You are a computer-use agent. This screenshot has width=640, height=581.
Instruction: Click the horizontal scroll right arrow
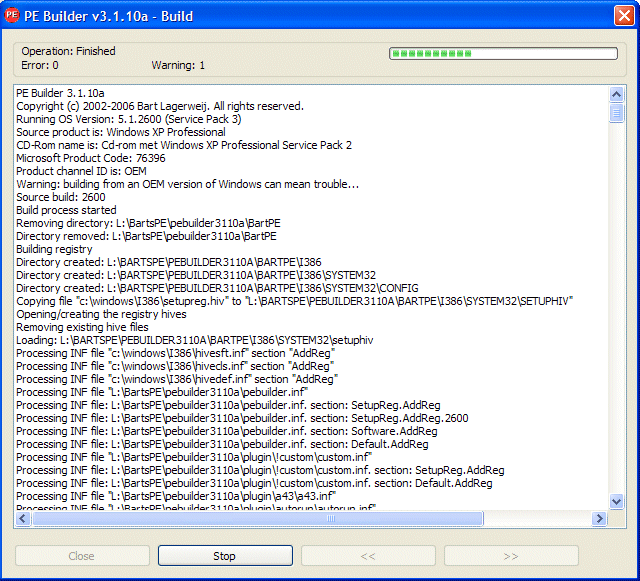pyautogui.click(x=599, y=519)
